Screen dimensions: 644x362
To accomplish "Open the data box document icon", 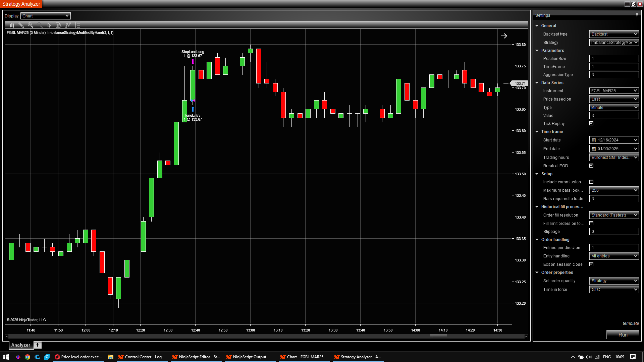I will pyautogui.click(x=58, y=25).
